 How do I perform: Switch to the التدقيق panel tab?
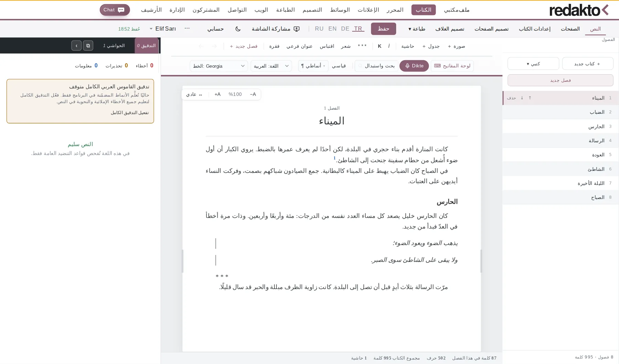[146, 45]
